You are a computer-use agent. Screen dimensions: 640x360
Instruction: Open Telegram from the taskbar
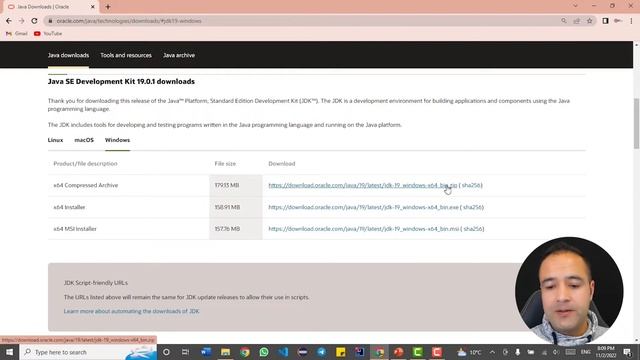click(x=322, y=352)
